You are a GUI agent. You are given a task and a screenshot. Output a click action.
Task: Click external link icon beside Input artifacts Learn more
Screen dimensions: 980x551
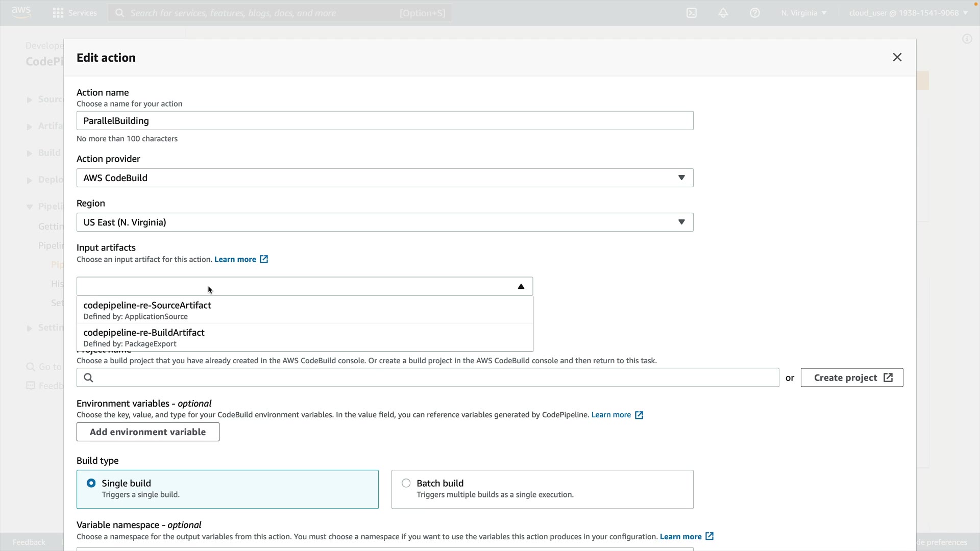click(264, 259)
